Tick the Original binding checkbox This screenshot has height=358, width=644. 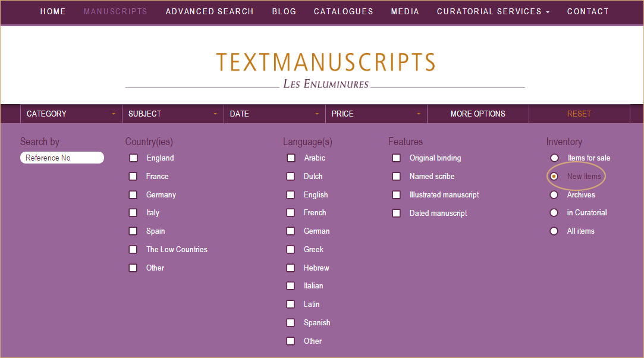tap(396, 158)
